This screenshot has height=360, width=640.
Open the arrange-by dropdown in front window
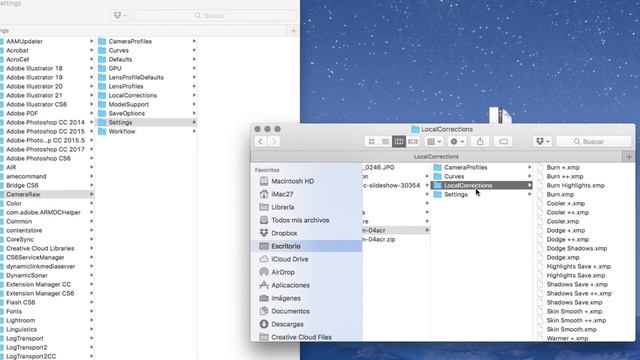click(433, 141)
